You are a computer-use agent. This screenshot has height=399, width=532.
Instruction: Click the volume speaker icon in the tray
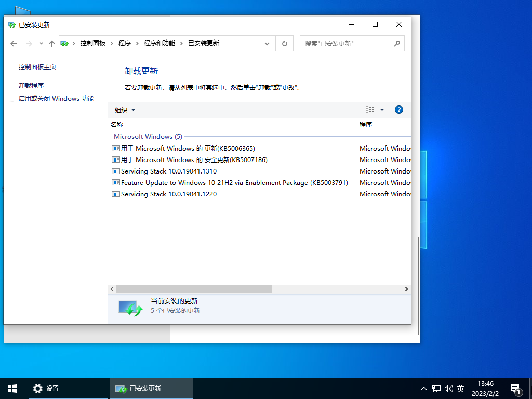[x=449, y=388]
